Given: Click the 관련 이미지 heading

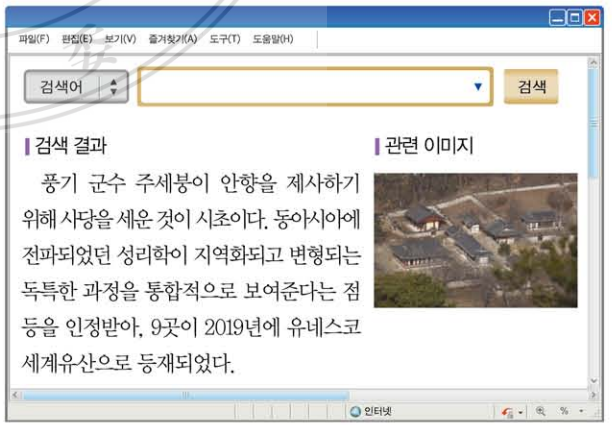Looking at the screenshot, I should tap(429, 146).
